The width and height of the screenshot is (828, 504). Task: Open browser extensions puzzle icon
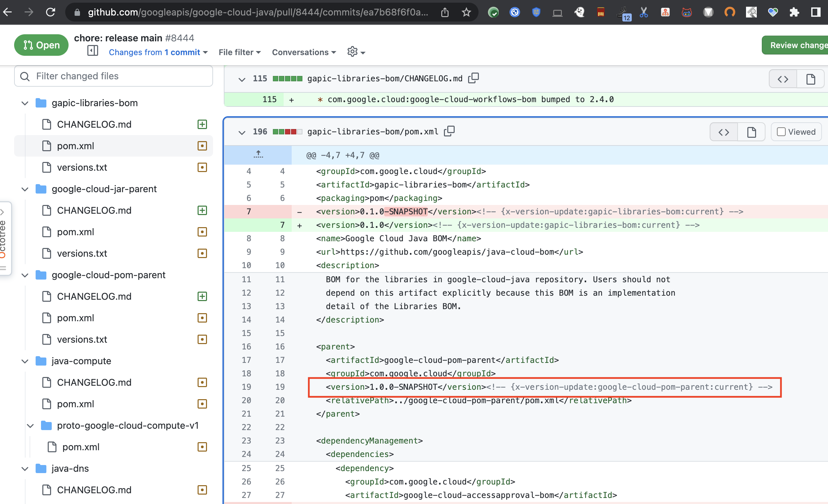(794, 12)
